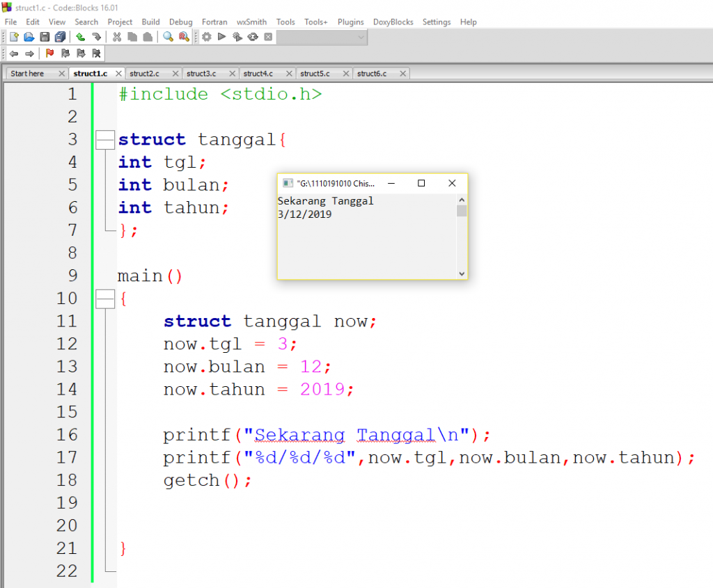Screen dimensions: 713x588
Task: Build project with gear icon
Action: pos(206,37)
